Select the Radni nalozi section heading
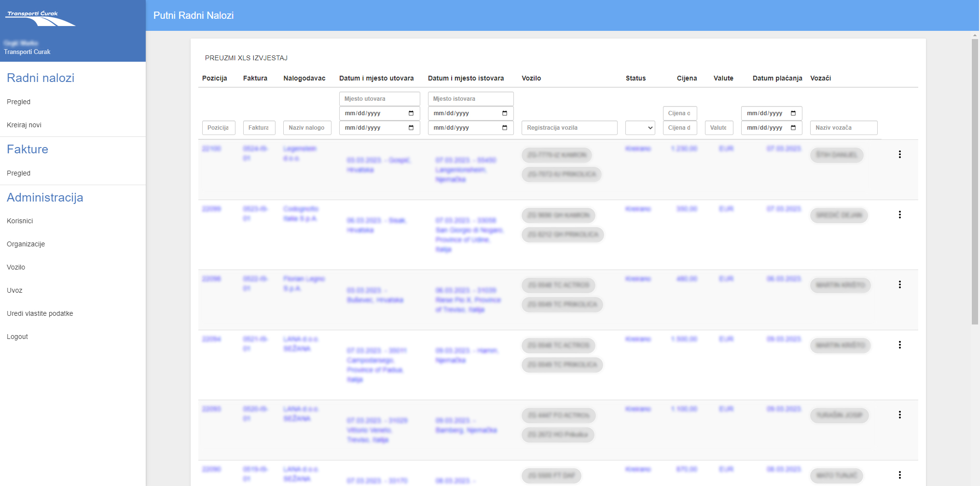 point(41,78)
